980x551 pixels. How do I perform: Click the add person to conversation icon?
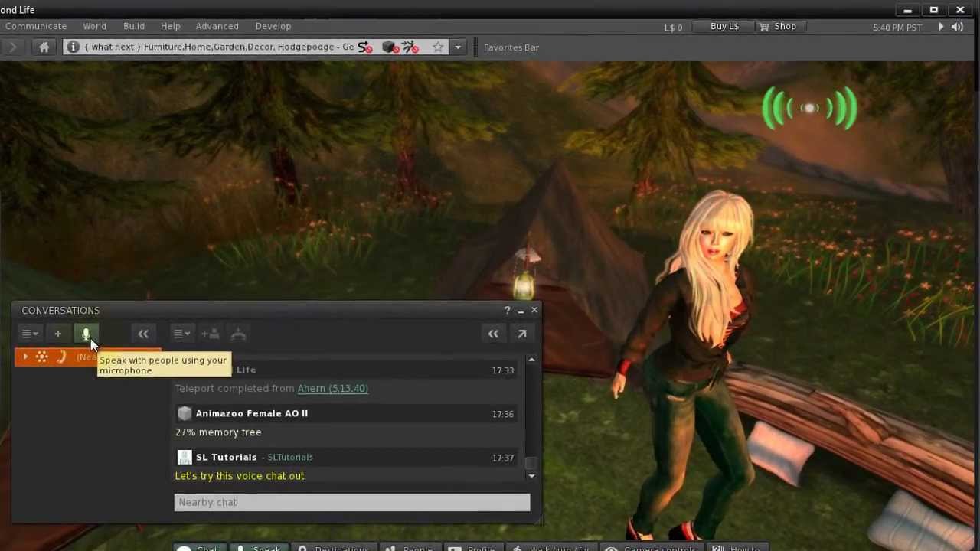pos(210,334)
